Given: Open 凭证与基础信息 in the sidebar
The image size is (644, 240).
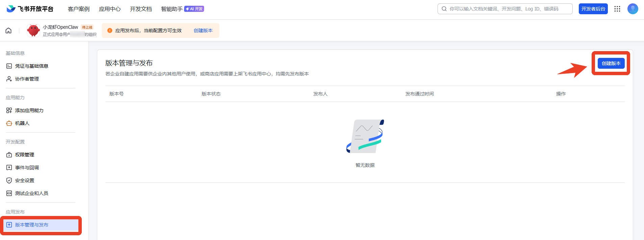Looking at the screenshot, I should pyautogui.click(x=31, y=66).
